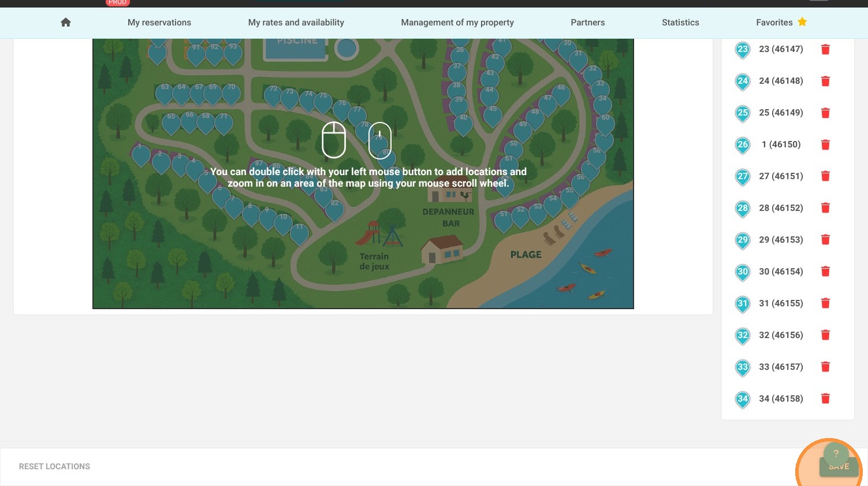Open the Statistics menu
This screenshot has height=486, width=868.
(x=680, y=23)
